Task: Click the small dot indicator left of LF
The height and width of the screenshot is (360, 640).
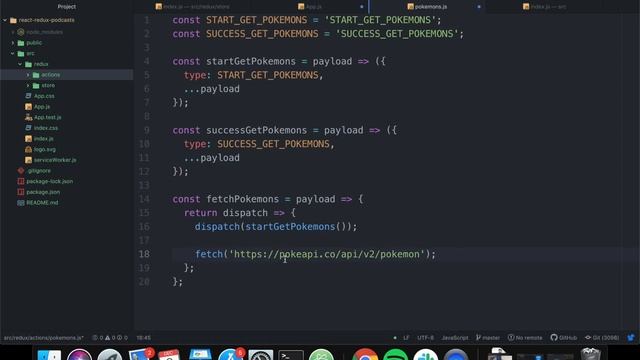Action: pyautogui.click(x=395, y=338)
